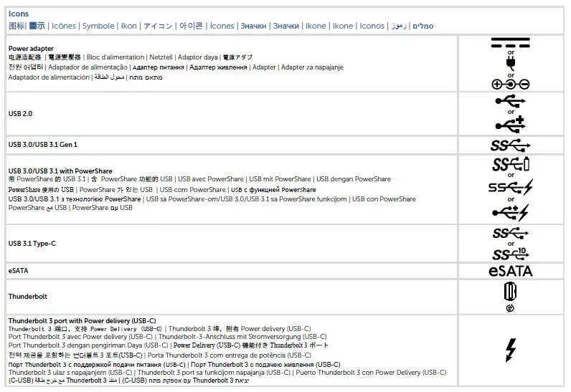
Task: Click "Puerto Thunderbolt 3 con Power Delivery (USB-C)" text
Action: (371, 373)
